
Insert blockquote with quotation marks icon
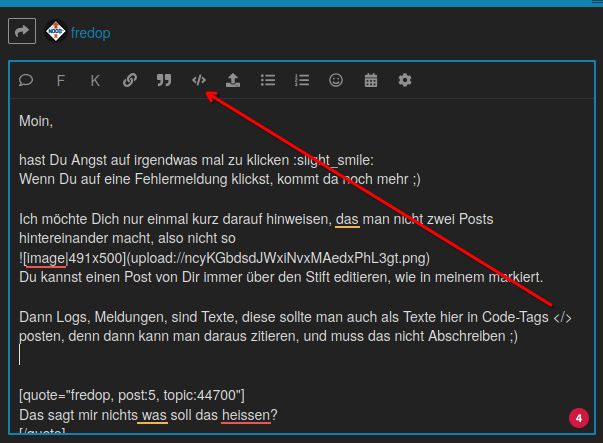[164, 80]
